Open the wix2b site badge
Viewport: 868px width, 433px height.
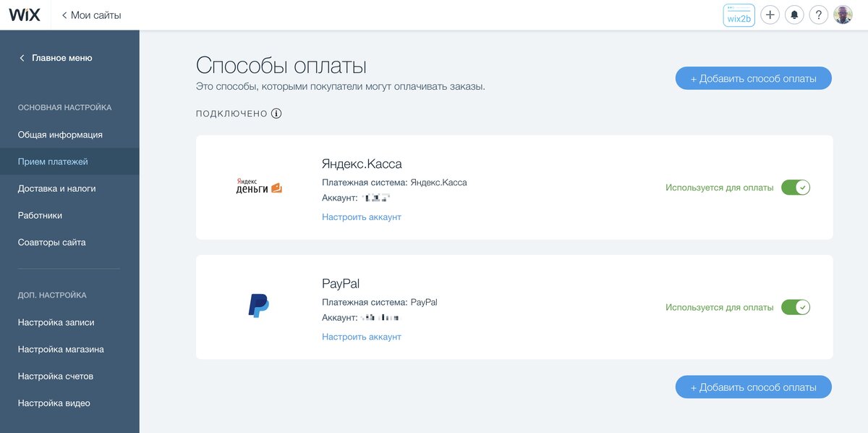[x=739, y=15]
